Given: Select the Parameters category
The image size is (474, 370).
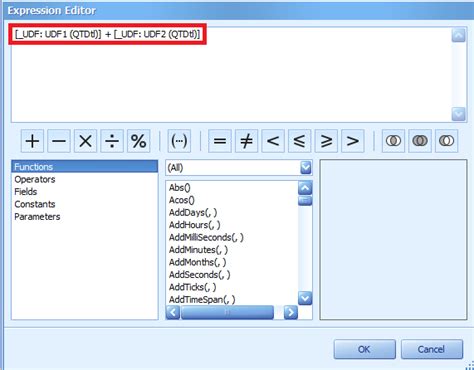Looking at the screenshot, I should [85, 217].
